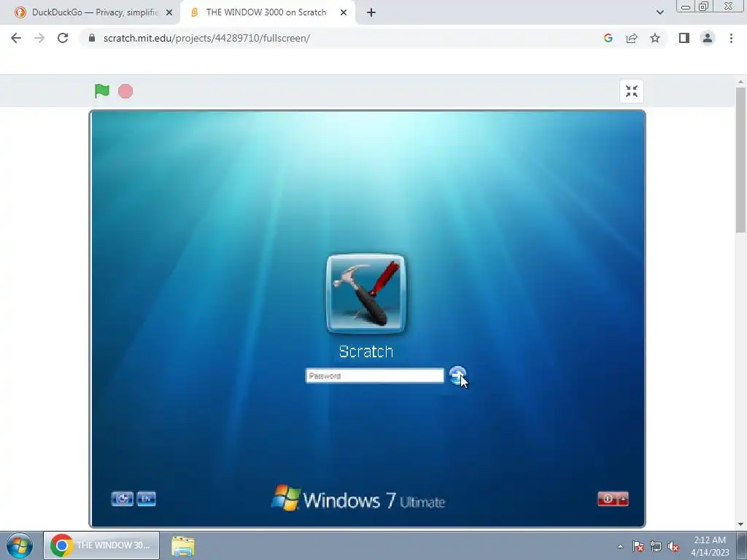Click the EN language button

[x=146, y=499]
